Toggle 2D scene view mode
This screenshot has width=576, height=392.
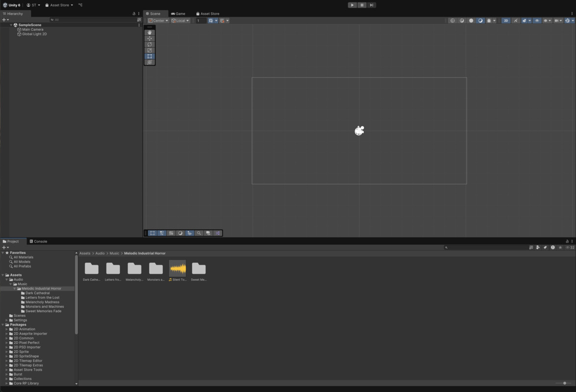coord(506,21)
